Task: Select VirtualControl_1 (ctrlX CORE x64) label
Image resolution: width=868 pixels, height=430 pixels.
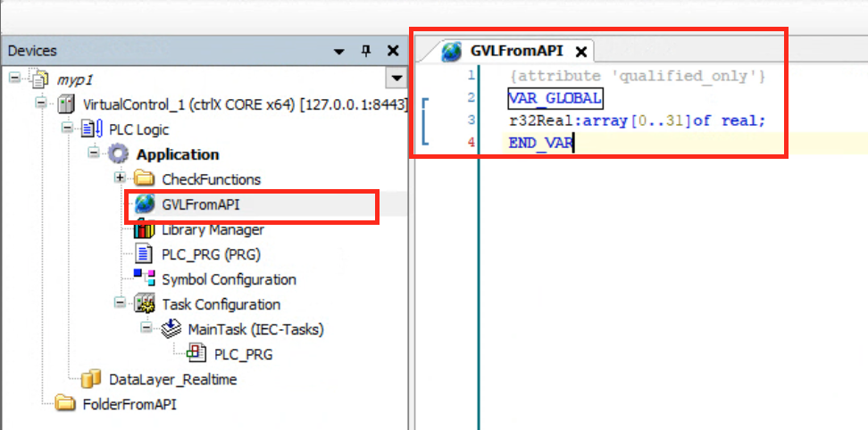Action: click(x=246, y=104)
